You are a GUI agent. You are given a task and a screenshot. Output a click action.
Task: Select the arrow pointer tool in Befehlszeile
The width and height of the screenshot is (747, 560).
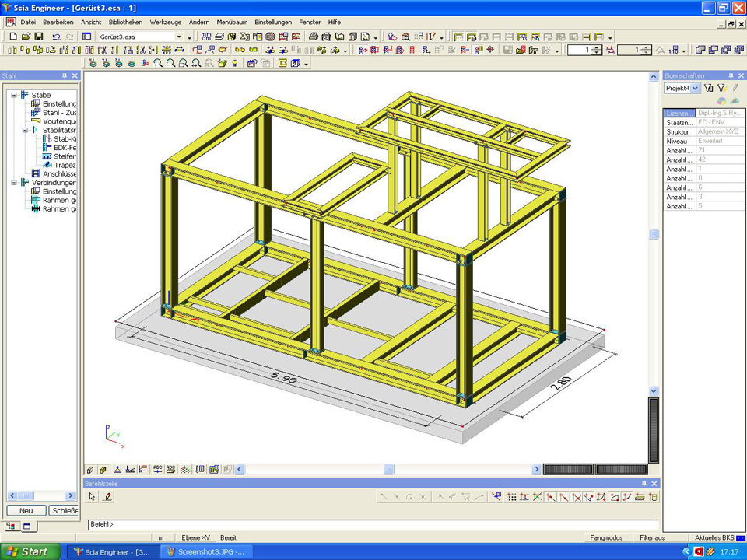pyautogui.click(x=93, y=496)
